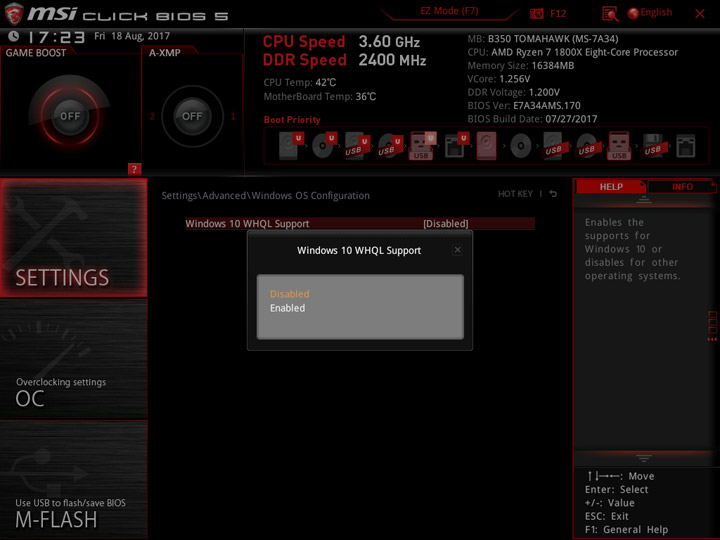
Task: Open the M-FLASH section
Action: [x=73, y=479]
